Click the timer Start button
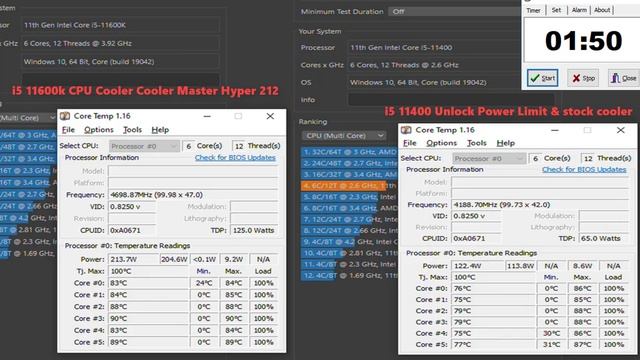Image resolution: width=640 pixels, height=360 pixels. [x=542, y=78]
